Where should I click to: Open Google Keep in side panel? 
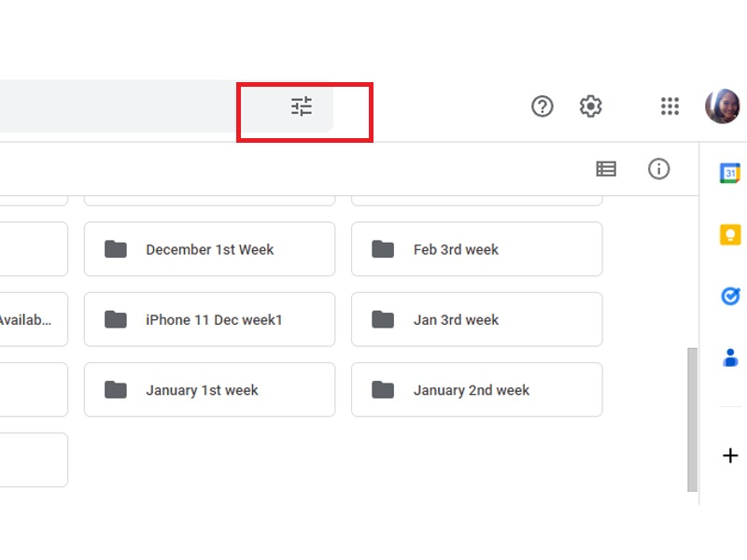click(x=730, y=235)
